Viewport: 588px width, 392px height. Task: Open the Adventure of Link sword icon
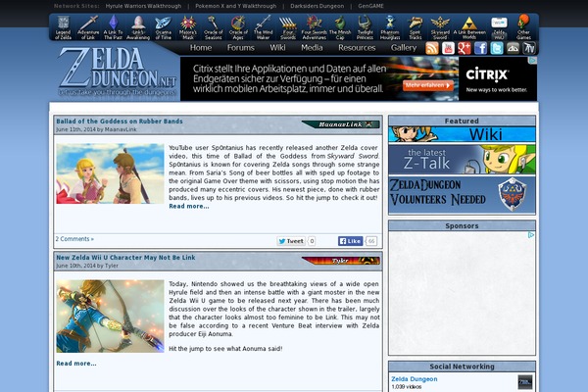click(88, 27)
